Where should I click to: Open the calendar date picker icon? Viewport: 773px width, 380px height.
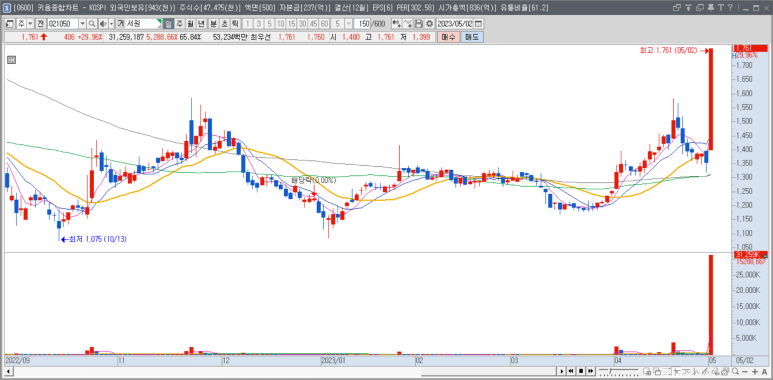click(478, 24)
